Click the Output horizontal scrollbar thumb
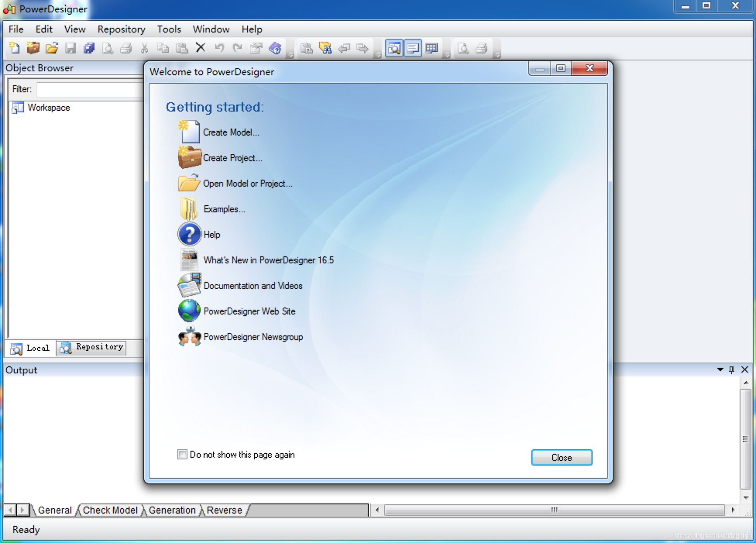The width and height of the screenshot is (756, 543). click(x=554, y=510)
